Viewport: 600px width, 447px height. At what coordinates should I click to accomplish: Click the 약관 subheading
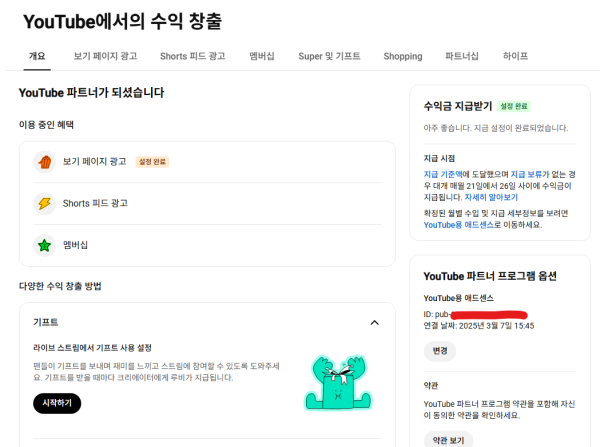tap(431, 385)
